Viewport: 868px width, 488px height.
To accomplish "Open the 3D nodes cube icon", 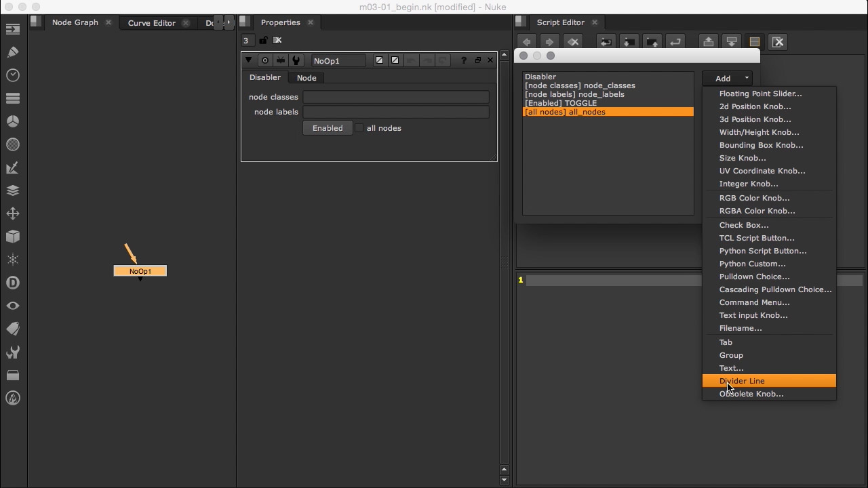I will pos(13,237).
